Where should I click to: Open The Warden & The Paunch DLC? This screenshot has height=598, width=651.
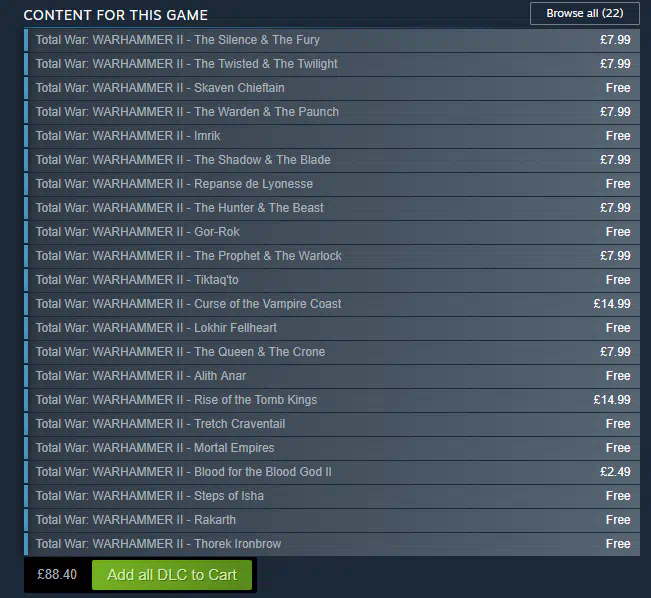click(x=332, y=112)
